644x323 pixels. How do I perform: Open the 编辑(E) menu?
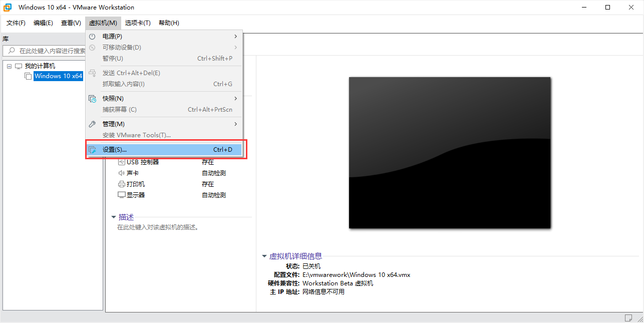(x=43, y=23)
